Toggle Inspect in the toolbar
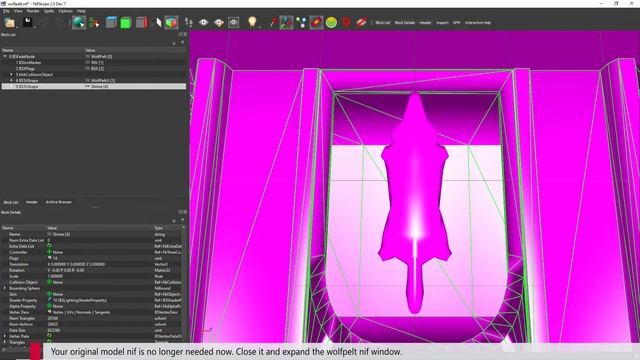The width and height of the screenshot is (640, 360). [442, 23]
